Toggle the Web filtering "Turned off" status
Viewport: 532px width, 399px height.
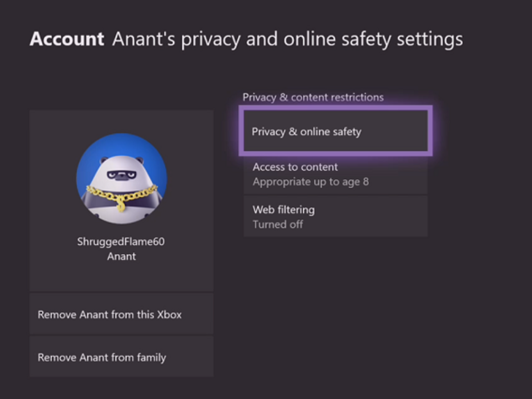(x=278, y=224)
